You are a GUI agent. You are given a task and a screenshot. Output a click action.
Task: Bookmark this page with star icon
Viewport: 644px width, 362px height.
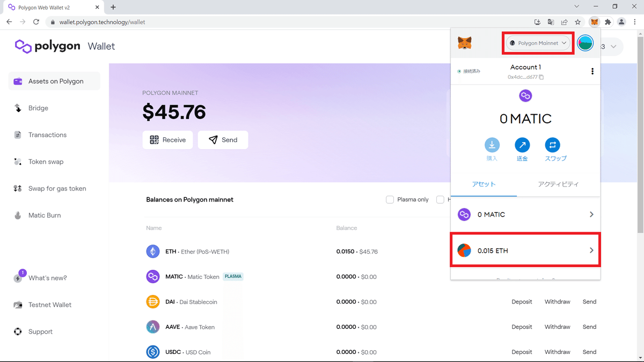(578, 22)
